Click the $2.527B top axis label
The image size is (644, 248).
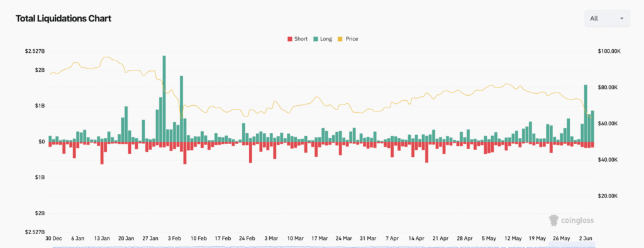pyautogui.click(x=35, y=52)
